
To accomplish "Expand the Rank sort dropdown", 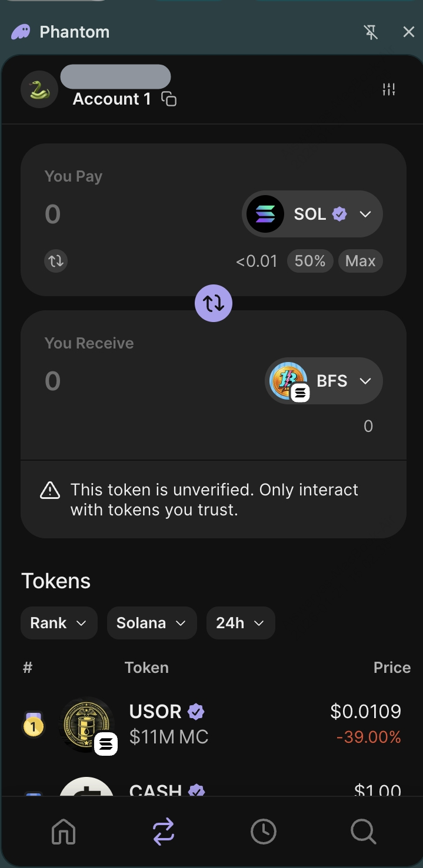I will point(59,623).
